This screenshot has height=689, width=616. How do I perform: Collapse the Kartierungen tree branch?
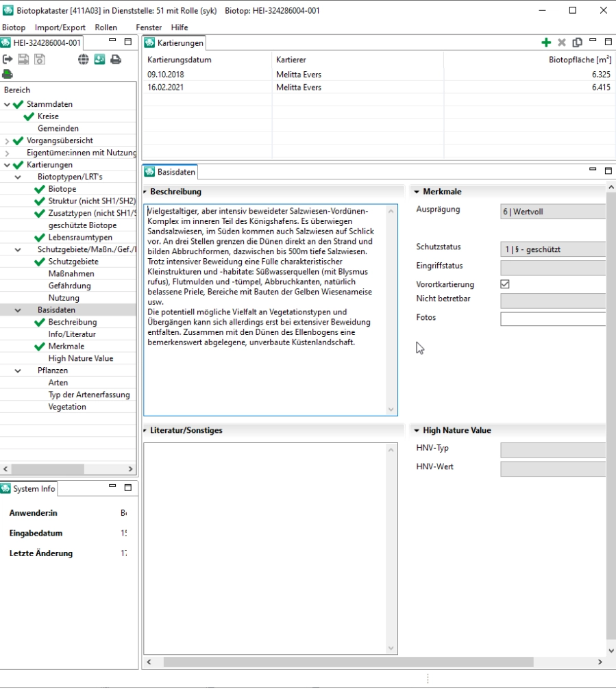[x=5, y=164]
